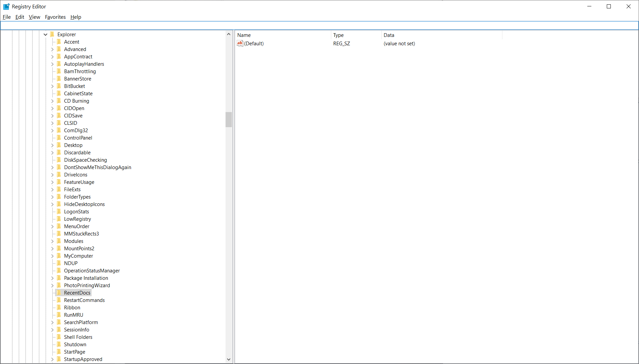Expand the CD Burning key
Viewport: 639px width, 364px height.
tap(52, 101)
